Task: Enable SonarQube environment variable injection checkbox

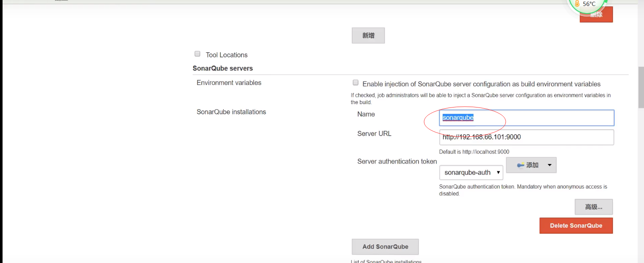Action: coord(356,83)
